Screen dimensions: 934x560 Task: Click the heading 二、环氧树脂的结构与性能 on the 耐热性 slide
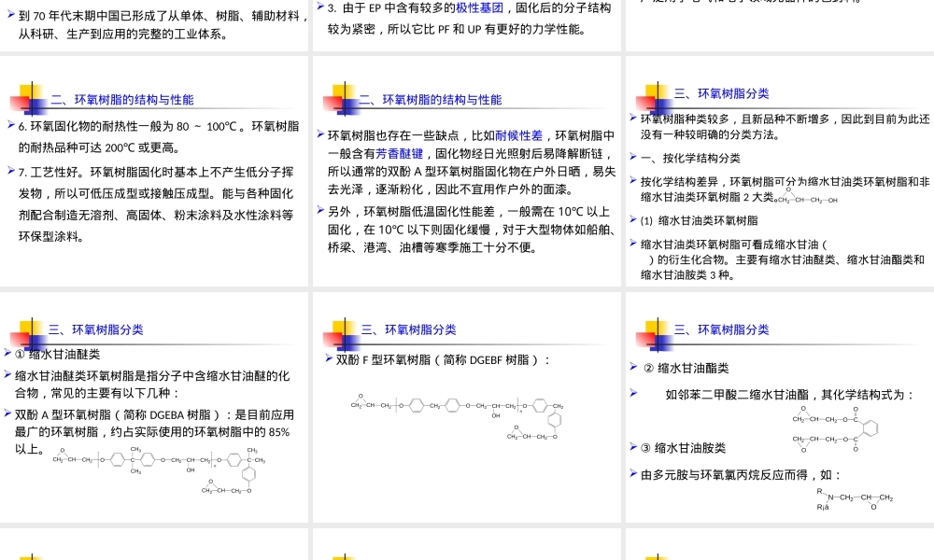coord(122,100)
